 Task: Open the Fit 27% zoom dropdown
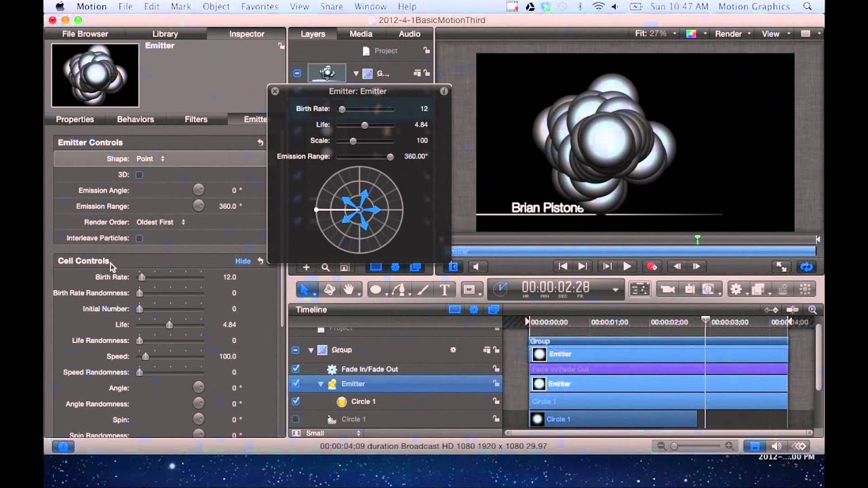click(x=654, y=34)
